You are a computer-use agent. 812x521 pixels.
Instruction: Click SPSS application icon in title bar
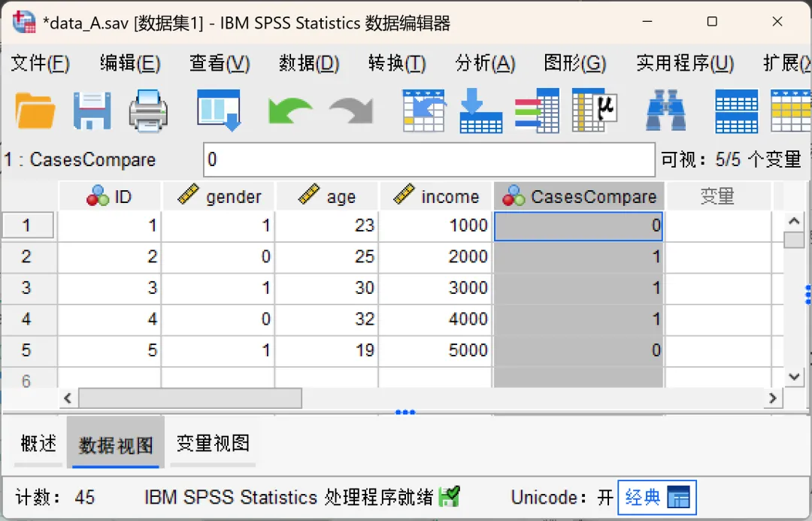click(24, 22)
